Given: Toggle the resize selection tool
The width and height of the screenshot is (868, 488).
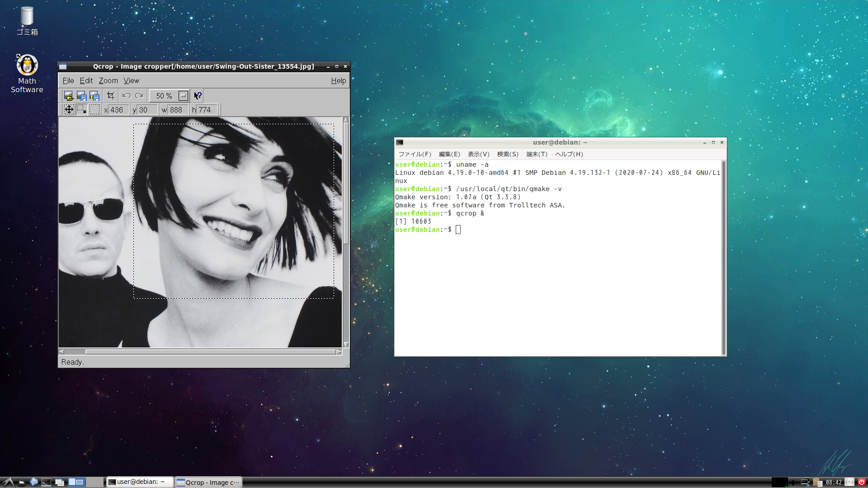Looking at the screenshot, I should (81, 110).
